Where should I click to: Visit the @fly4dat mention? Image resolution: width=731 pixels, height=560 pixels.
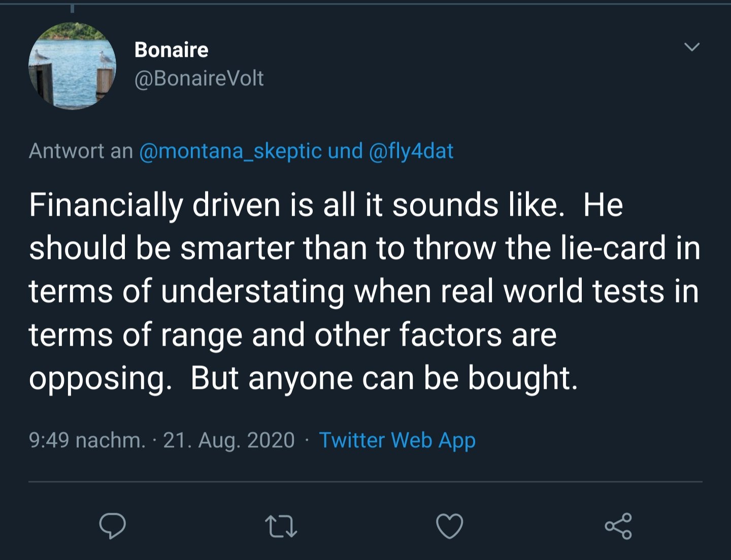pyautogui.click(x=411, y=151)
